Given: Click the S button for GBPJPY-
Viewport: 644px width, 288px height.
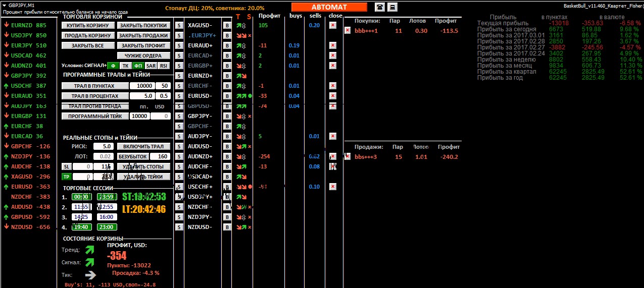Looking at the screenshot, I should [179, 116].
